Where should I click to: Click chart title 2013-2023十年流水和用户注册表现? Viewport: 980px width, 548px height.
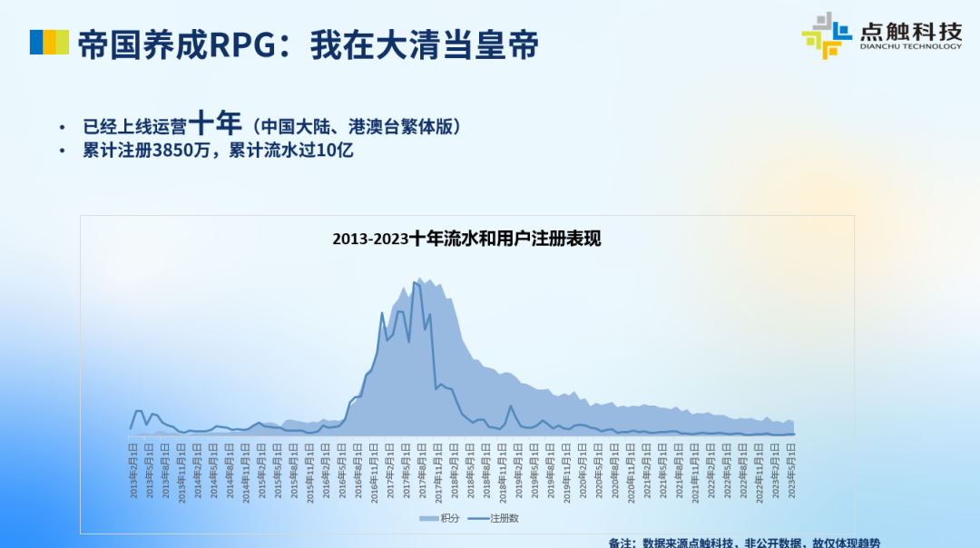click(x=466, y=239)
